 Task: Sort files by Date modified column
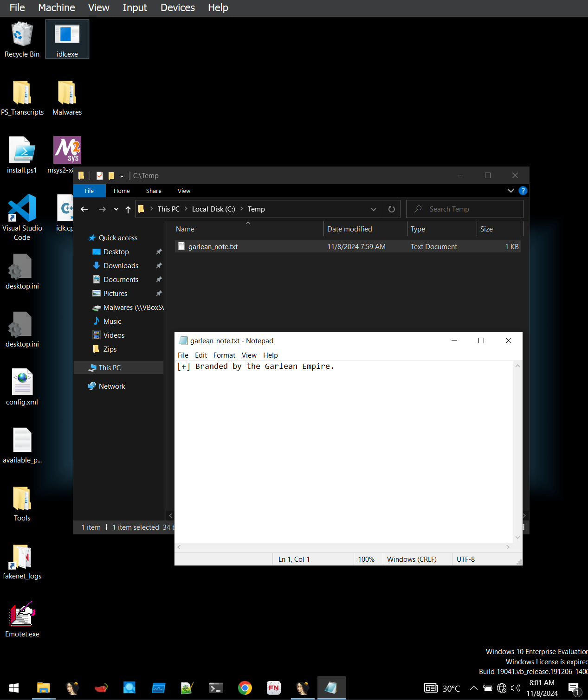[366, 229]
